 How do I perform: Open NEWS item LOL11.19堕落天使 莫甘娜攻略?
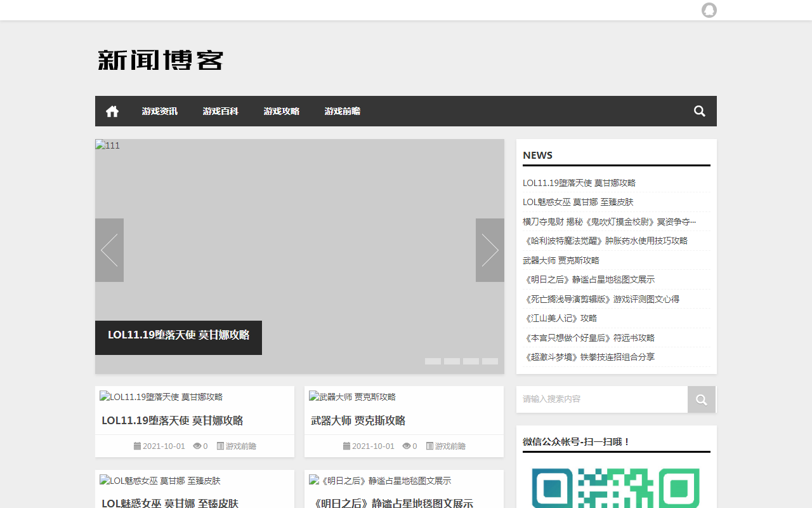pos(579,183)
